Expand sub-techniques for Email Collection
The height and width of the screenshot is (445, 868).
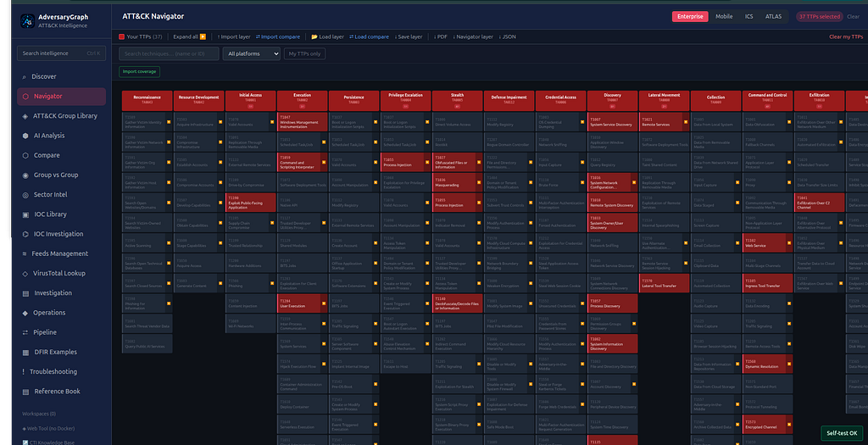coord(737,243)
